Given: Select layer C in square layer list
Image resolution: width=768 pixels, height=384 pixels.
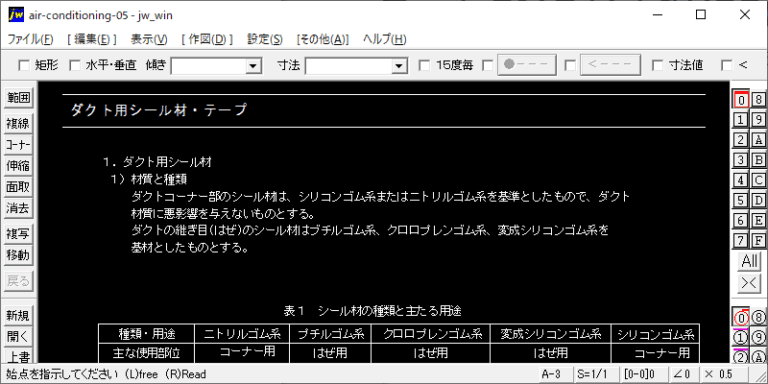Looking at the screenshot, I should (x=759, y=180).
